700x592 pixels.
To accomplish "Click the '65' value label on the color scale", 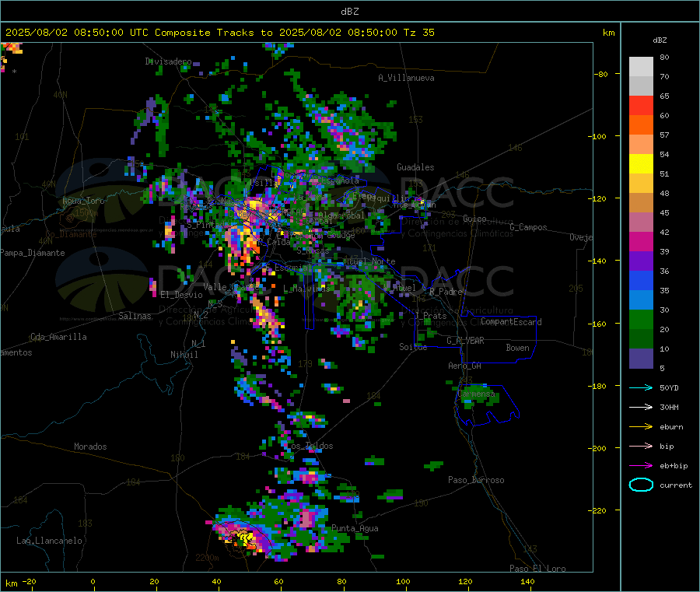I will (664, 96).
